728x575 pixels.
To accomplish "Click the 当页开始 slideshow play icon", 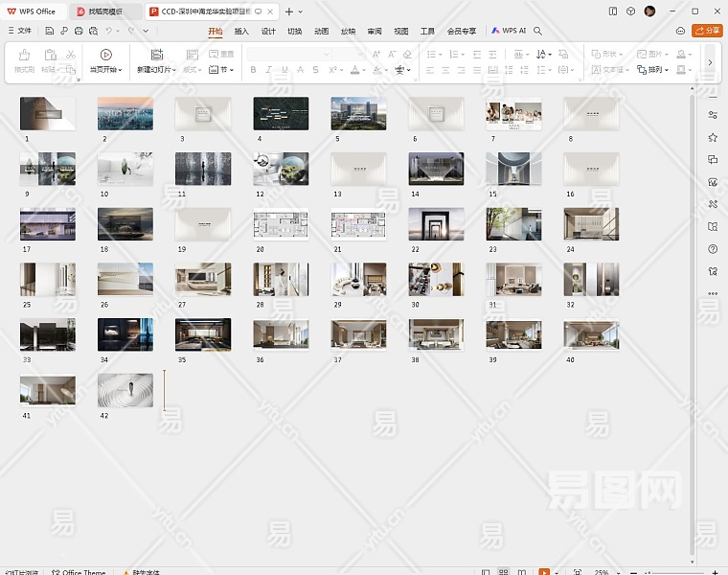I will coord(105,55).
